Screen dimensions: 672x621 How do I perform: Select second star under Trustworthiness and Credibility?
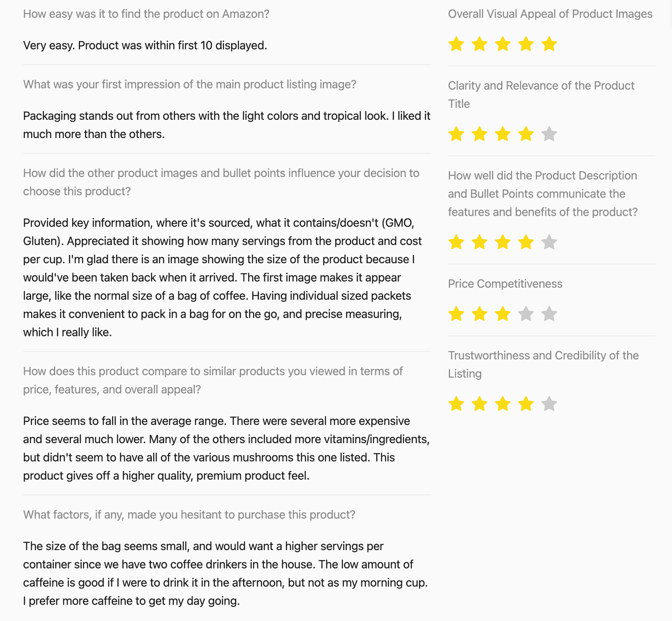(x=480, y=404)
